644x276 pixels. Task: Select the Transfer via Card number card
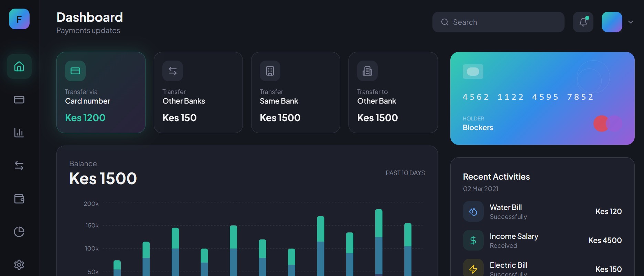click(x=101, y=93)
